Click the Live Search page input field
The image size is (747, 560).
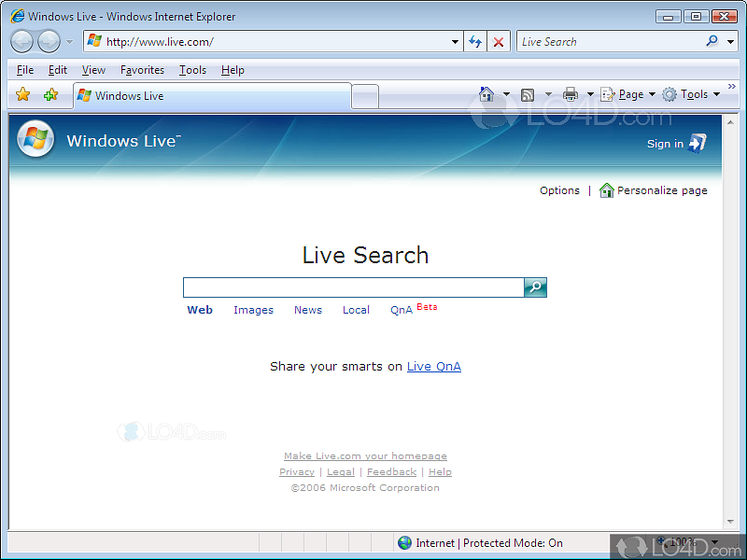(354, 287)
